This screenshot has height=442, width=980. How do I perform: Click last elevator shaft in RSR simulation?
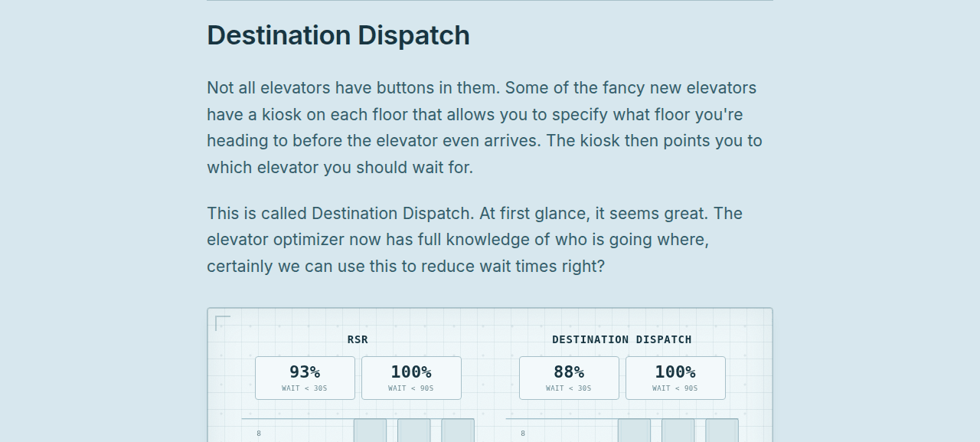[x=458, y=431]
